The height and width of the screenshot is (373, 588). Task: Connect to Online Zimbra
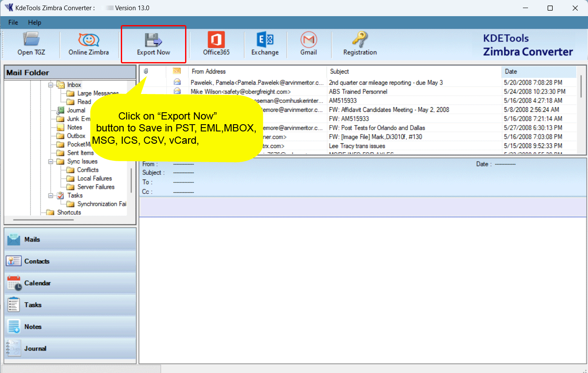89,44
